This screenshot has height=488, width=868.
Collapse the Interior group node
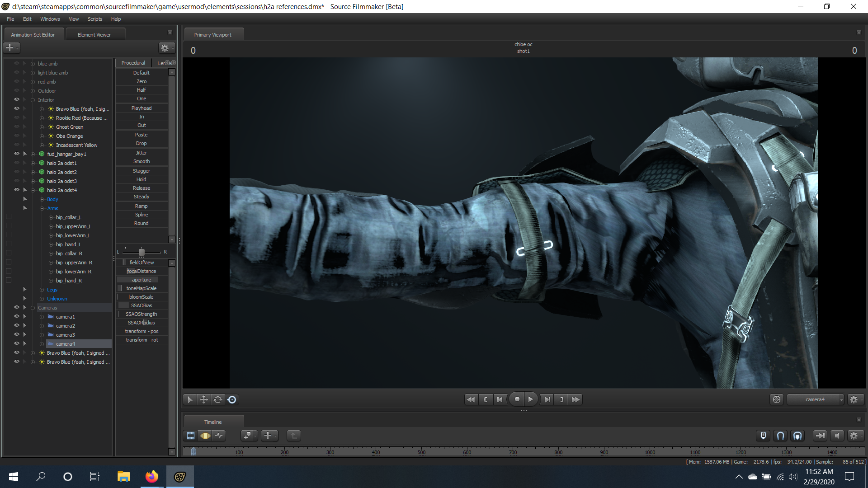33,100
